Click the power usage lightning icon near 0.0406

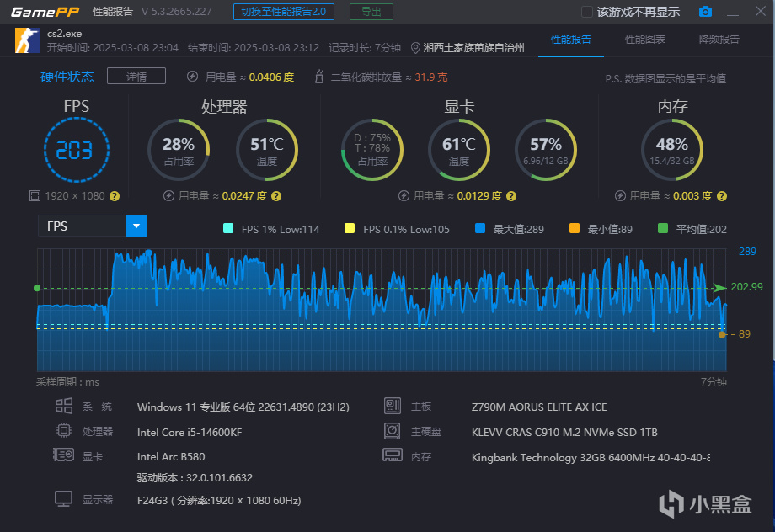pyautogui.click(x=192, y=77)
